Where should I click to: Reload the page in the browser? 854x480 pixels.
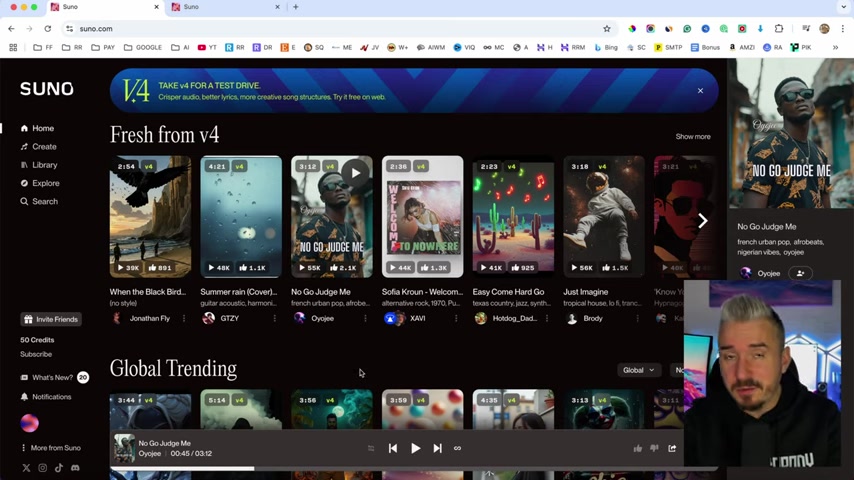click(x=47, y=29)
